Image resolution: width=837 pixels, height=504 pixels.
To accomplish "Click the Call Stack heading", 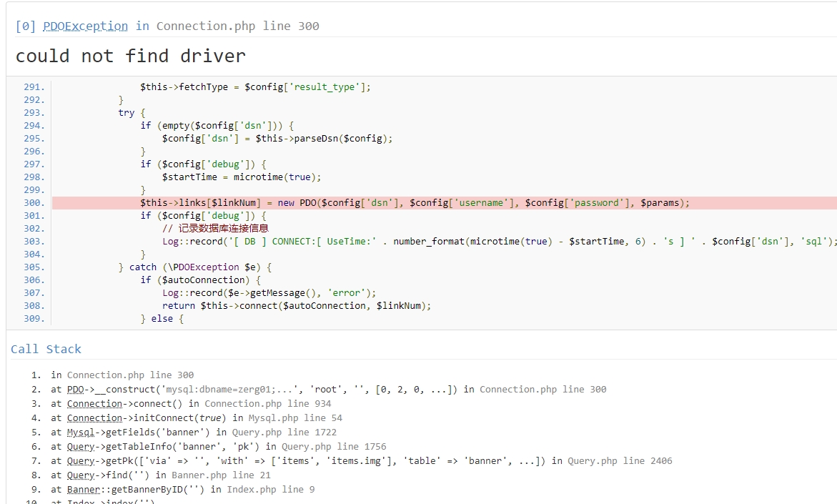I will coord(46,349).
